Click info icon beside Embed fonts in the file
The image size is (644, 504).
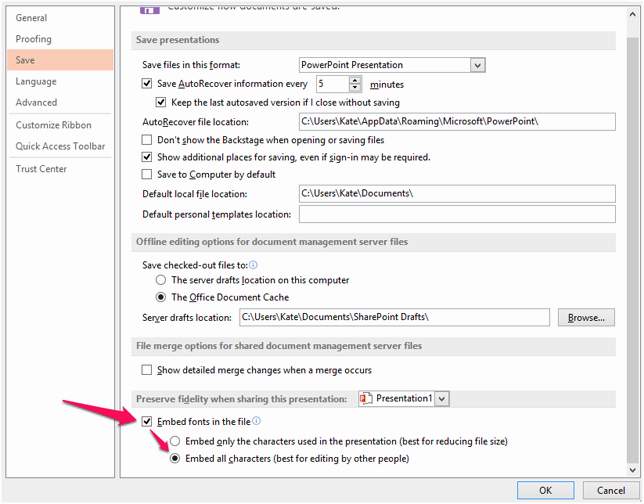[x=256, y=421]
